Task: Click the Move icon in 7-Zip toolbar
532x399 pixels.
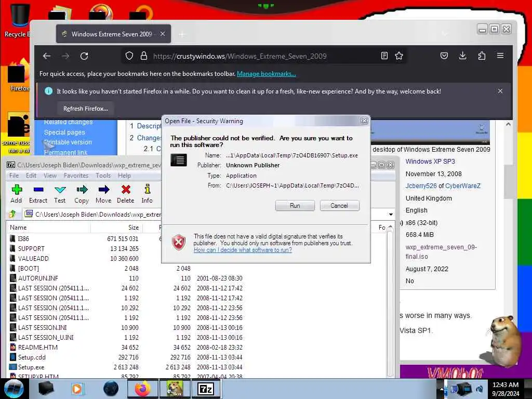Action: [103, 194]
